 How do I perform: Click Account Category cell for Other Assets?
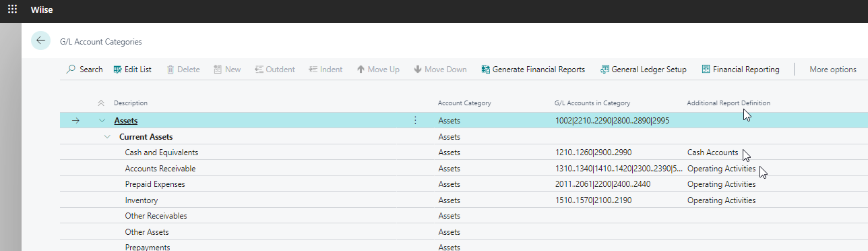coord(449,232)
